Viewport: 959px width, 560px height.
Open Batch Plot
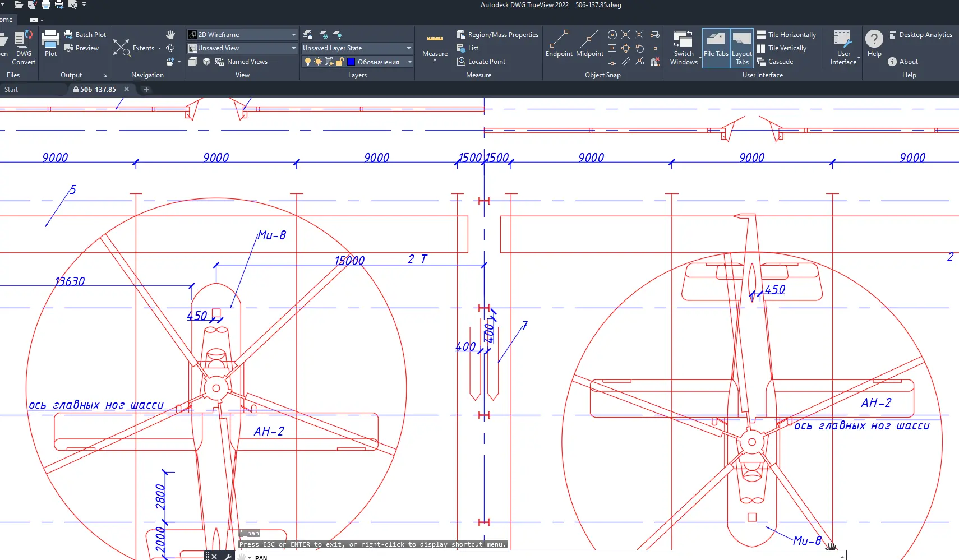pos(85,35)
